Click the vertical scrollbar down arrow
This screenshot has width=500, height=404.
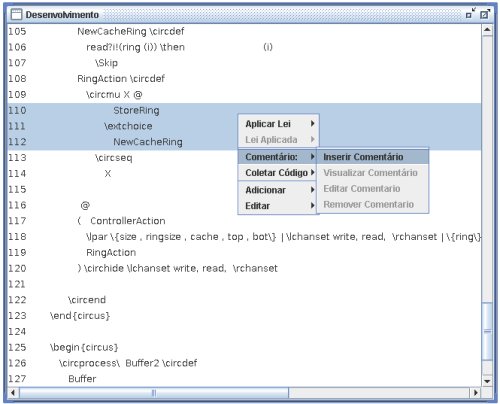[487, 381]
